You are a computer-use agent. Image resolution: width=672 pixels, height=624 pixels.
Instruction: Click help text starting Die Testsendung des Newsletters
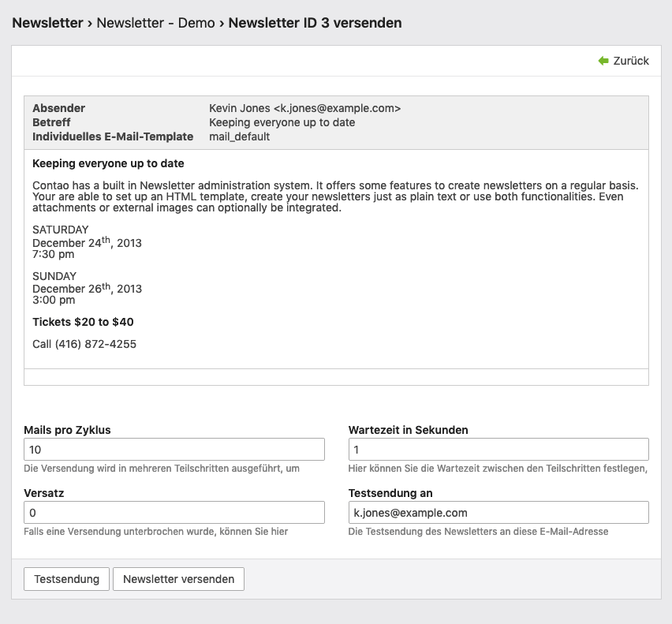478,532
